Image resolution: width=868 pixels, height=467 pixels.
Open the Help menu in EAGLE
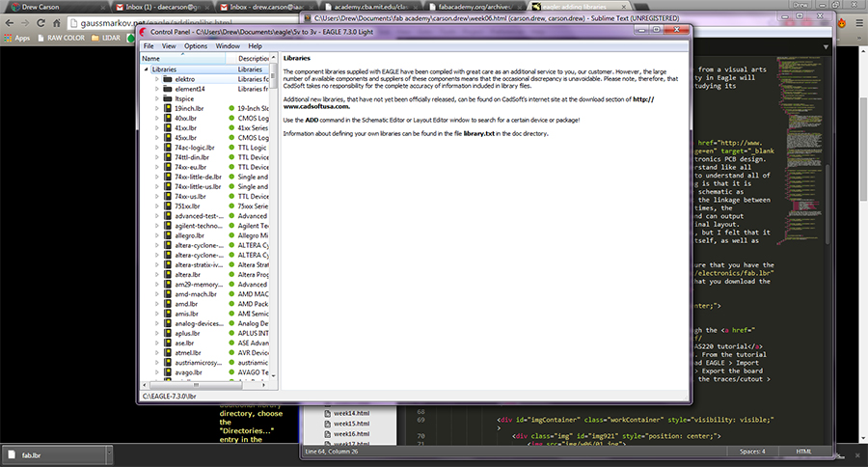255,46
